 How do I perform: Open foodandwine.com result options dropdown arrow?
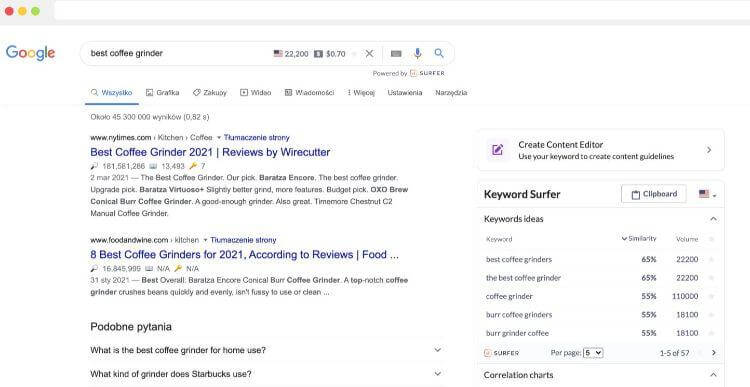click(206, 240)
